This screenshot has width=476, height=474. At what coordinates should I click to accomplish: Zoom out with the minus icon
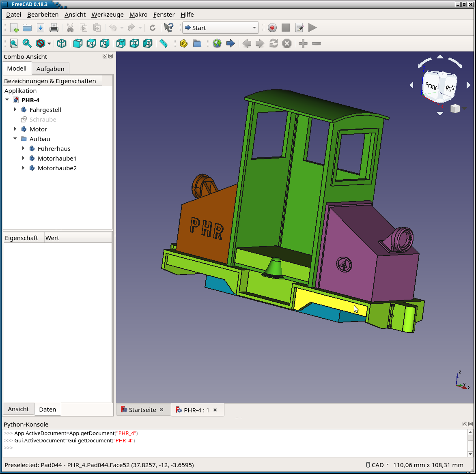(317, 43)
